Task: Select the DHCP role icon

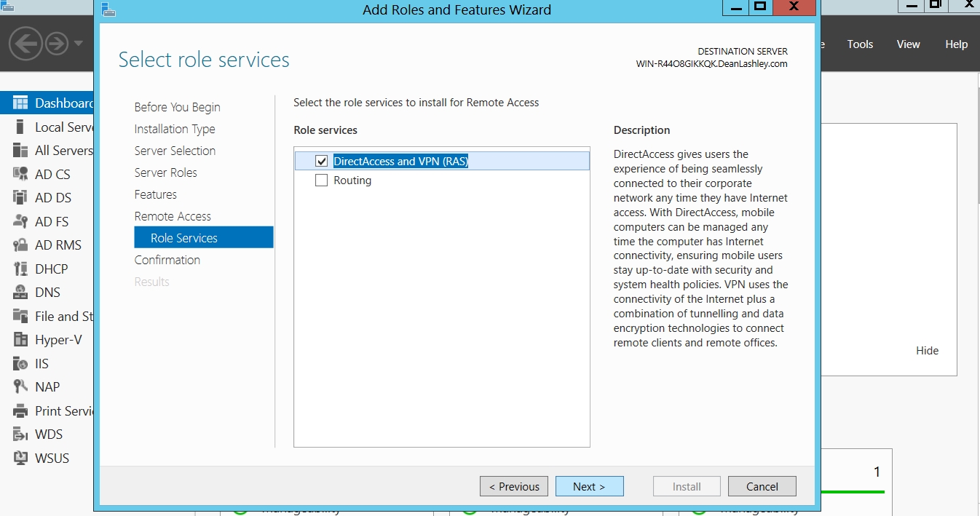Action: click(20, 269)
